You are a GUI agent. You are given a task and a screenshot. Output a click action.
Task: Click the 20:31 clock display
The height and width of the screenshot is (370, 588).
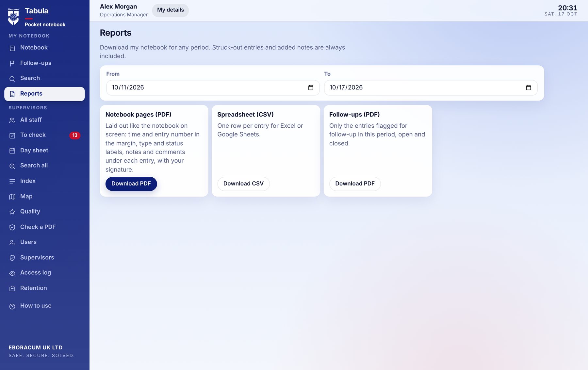point(568,8)
